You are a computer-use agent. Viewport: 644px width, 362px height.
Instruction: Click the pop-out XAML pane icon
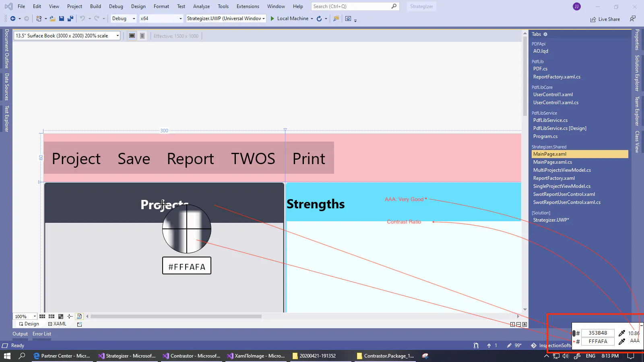point(79,324)
